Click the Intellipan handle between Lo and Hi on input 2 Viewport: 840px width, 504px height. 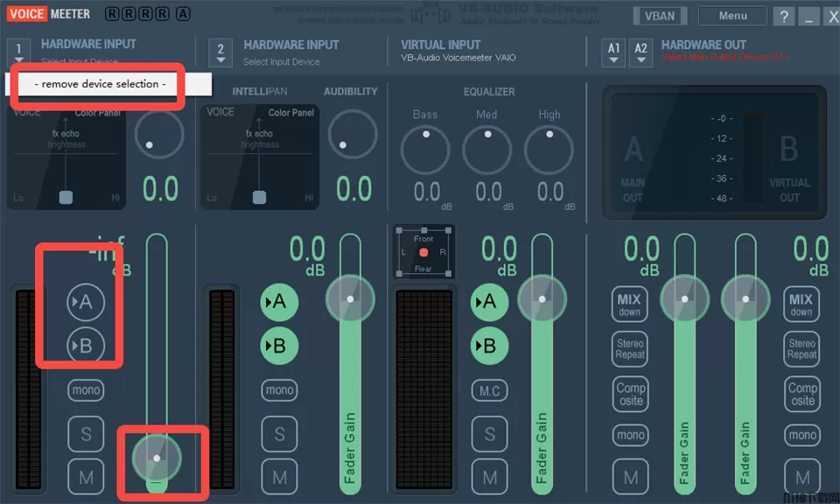click(259, 198)
